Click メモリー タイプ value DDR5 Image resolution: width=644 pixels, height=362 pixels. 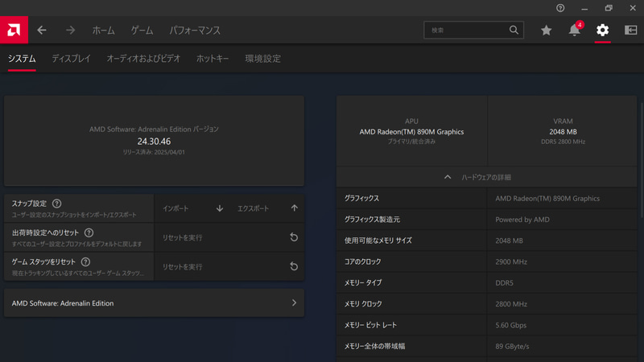click(x=504, y=283)
